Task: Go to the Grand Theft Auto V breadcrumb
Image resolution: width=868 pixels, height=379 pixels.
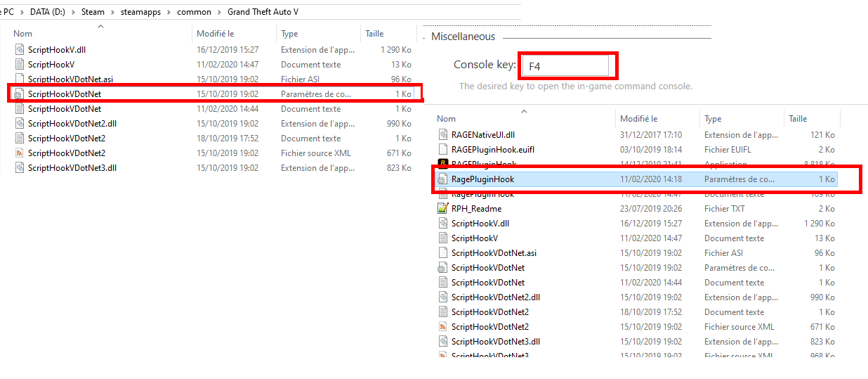Action: pos(263,12)
